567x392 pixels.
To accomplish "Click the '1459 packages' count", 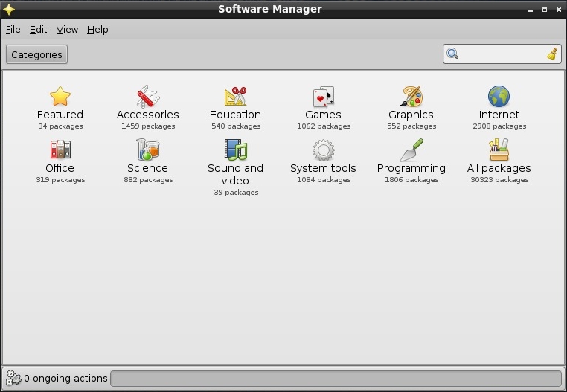I will pos(148,126).
